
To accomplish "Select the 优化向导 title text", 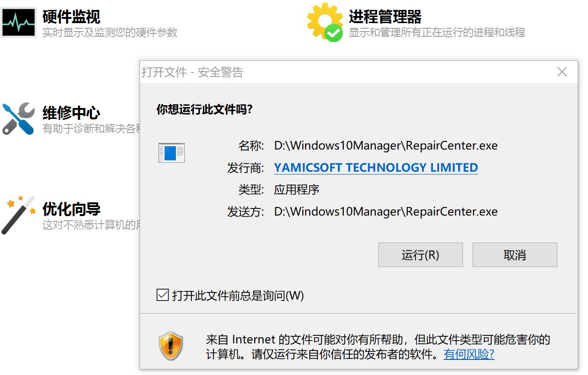I will (x=71, y=208).
